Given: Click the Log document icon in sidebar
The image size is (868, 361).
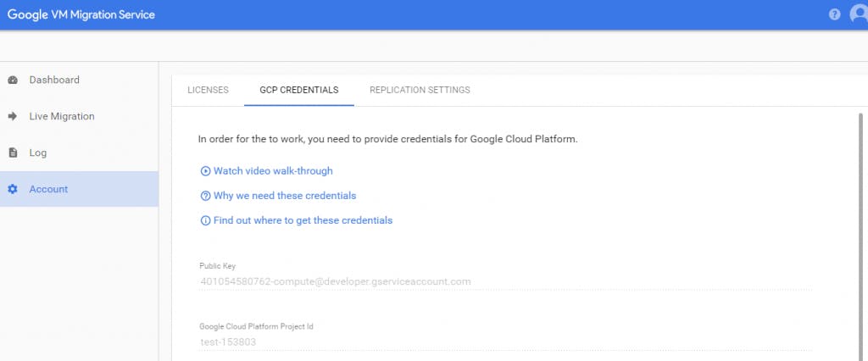Looking at the screenshot, I should click(x=13, y=153).
